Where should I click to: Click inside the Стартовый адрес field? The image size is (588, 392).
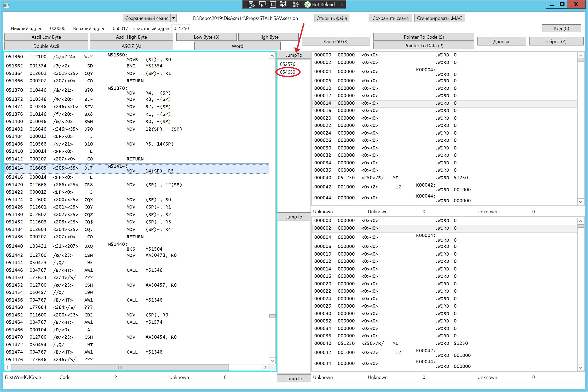[181, 28]
